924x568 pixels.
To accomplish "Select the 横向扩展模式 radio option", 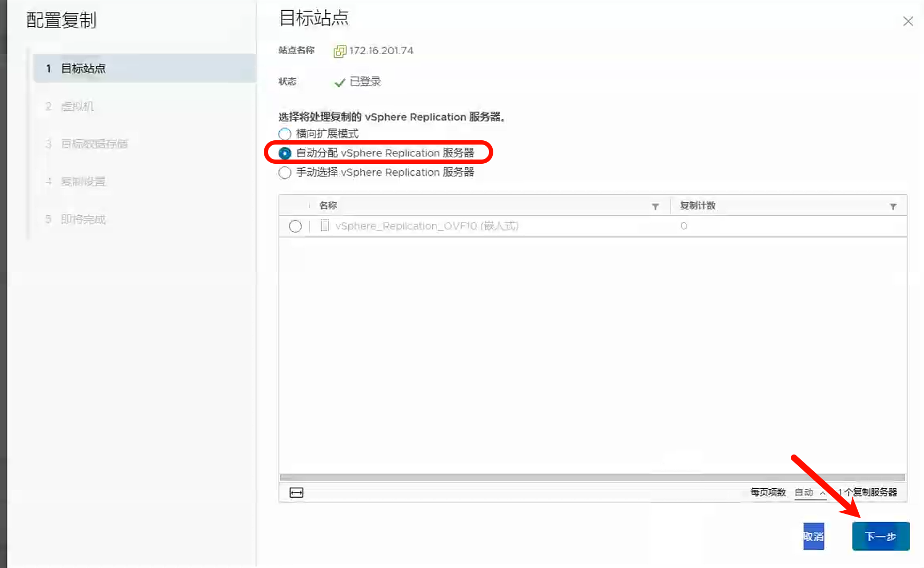I will click(285, 134).
